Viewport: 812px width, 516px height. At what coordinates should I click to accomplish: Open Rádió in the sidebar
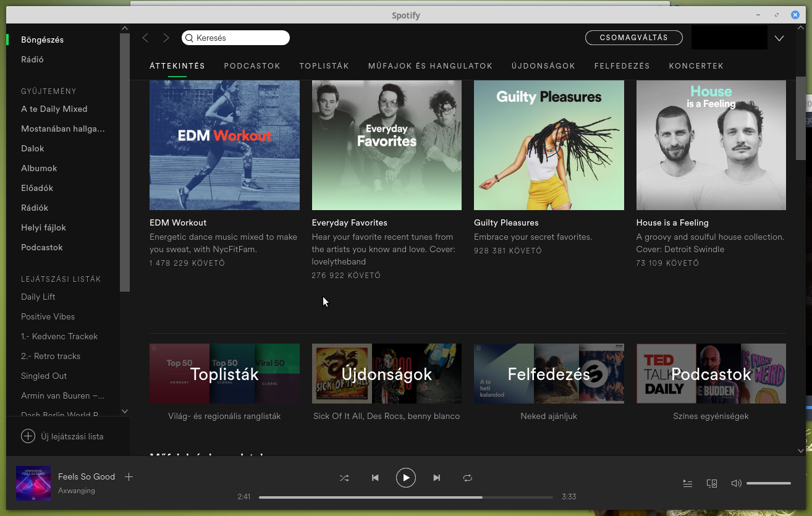tap(32, 59)
